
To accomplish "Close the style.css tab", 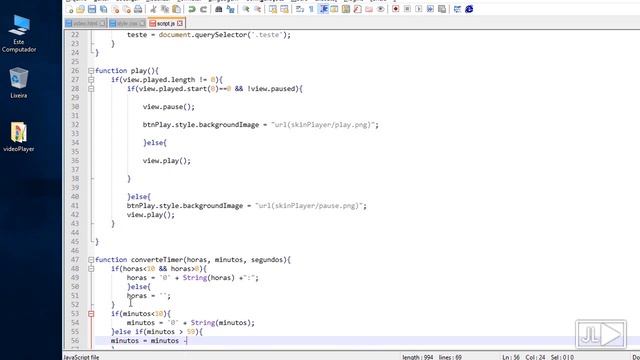I will point(142,24).
